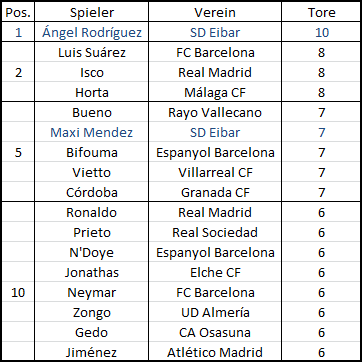Click the Córdoba player cell
Image resolution: width=362 pixels, height=362 pixels.
pos(92,192)
